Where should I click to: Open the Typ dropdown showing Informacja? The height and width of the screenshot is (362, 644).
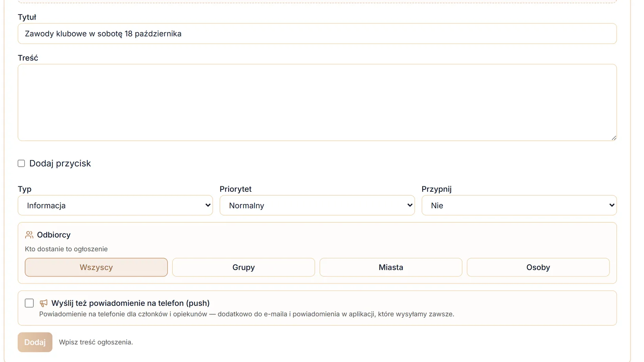pos(115,206)
